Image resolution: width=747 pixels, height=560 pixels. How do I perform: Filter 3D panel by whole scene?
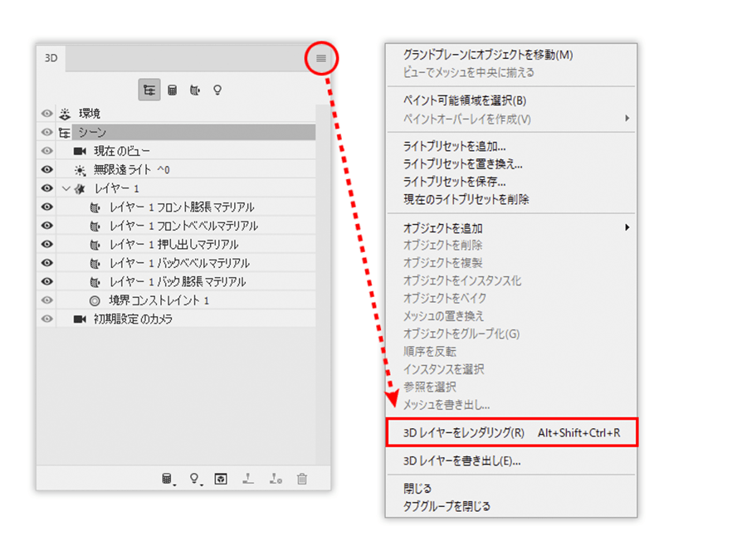(149, 90)
